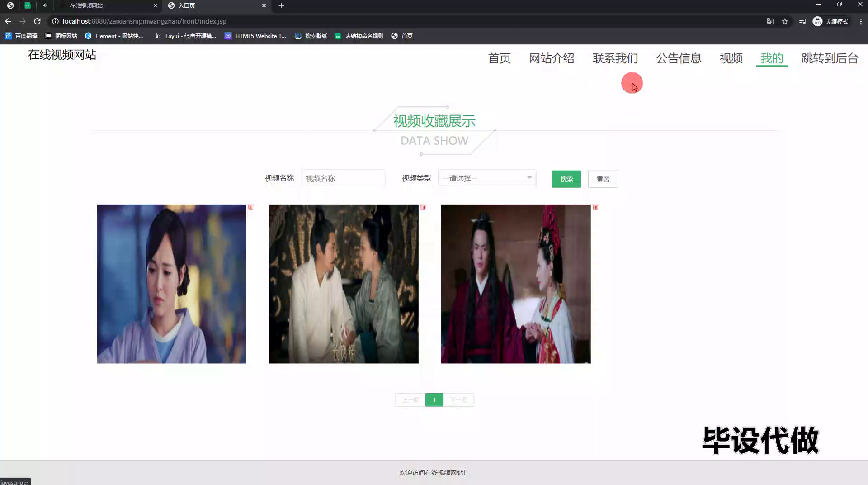
Task: Open the browser three-dot menu
Action: tap(861, 21)
